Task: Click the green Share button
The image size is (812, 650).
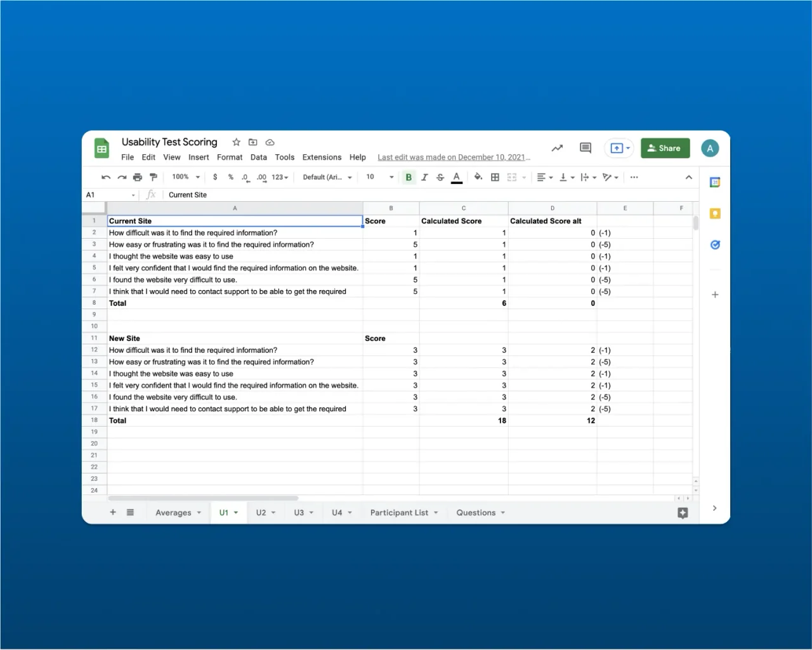Action: point(665,148)
